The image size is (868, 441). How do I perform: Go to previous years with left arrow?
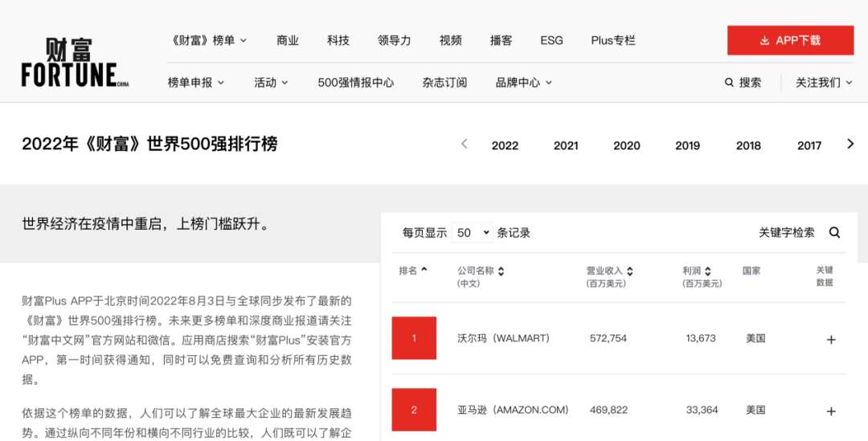pos(465,145)
